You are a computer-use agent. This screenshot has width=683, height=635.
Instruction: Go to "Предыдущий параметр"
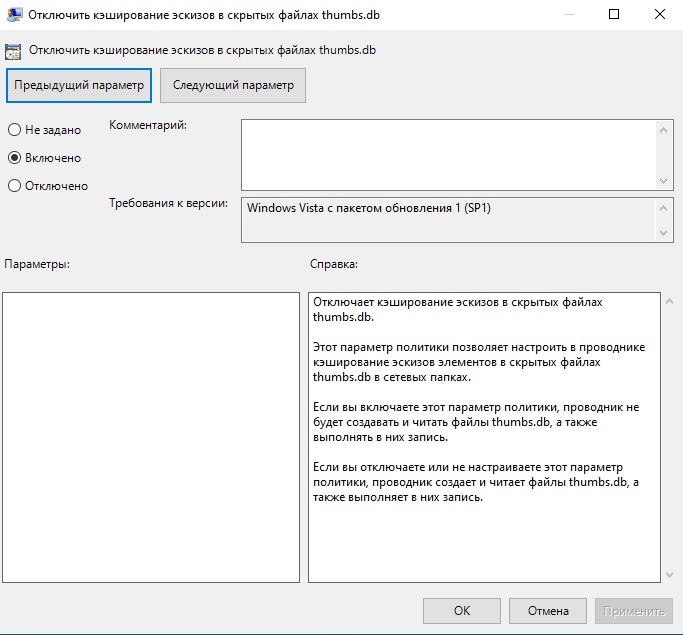coord(79,85)
